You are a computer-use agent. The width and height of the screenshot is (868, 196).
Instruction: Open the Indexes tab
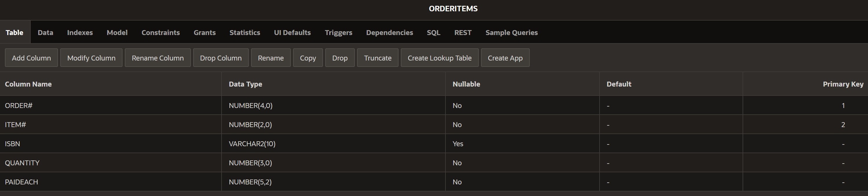[x=80, y=32]
